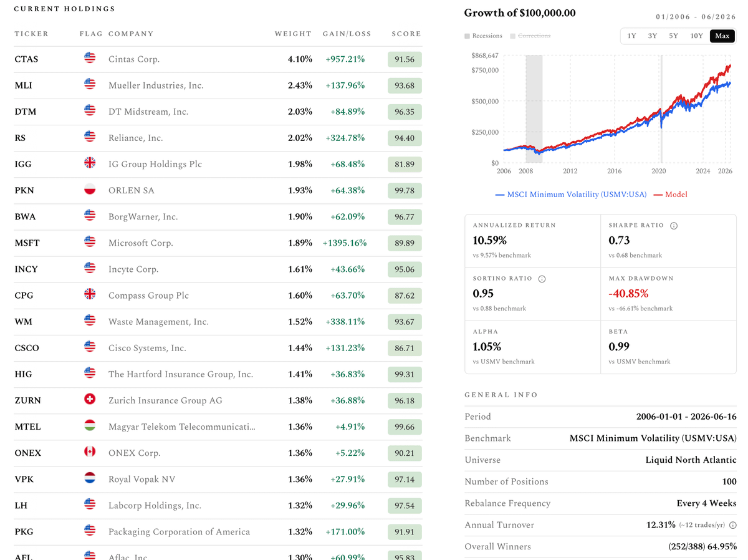Screen dimensions: 748x560
Task: Click the Magyar Telekom company name
Action: [182, 427]
